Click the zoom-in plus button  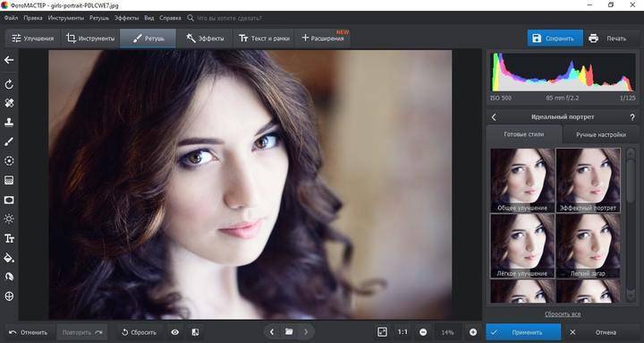pos(473,332)
